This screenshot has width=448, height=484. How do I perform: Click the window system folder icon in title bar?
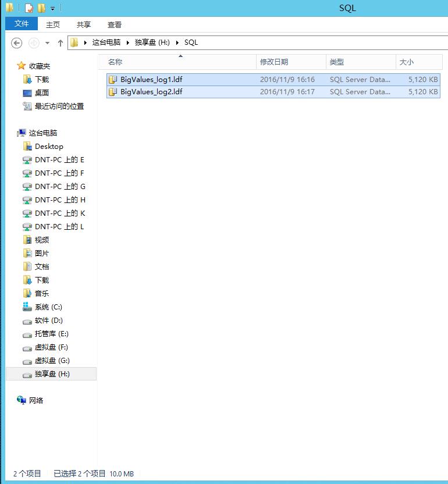10,8
